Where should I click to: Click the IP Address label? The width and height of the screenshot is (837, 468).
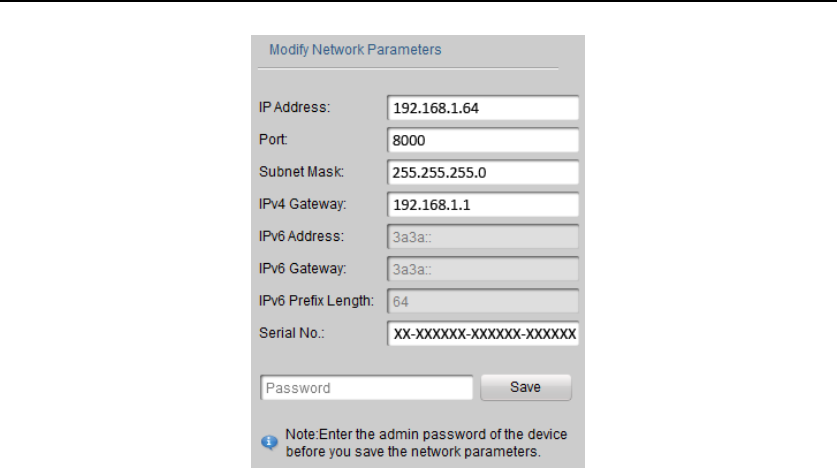[294, 106]
